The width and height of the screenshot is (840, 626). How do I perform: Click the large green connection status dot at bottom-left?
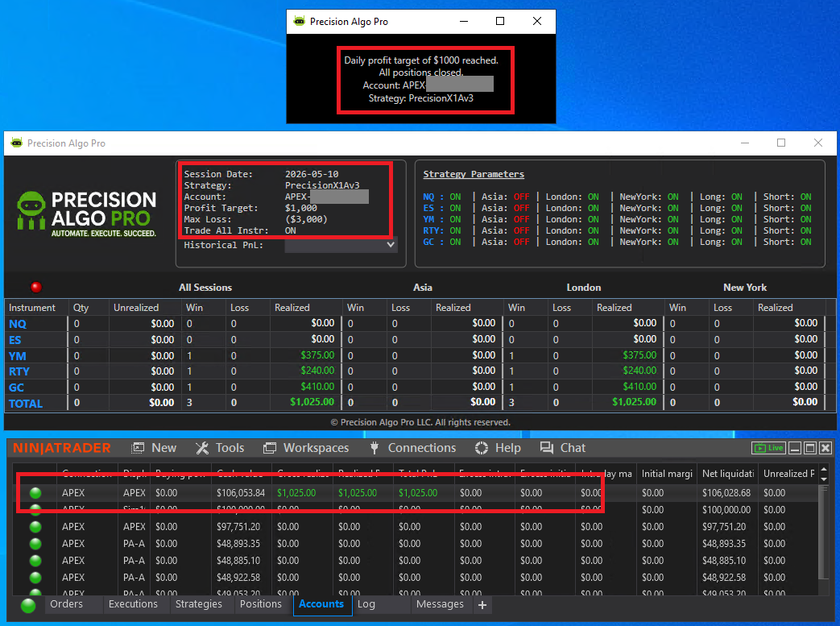click(28, 606)
